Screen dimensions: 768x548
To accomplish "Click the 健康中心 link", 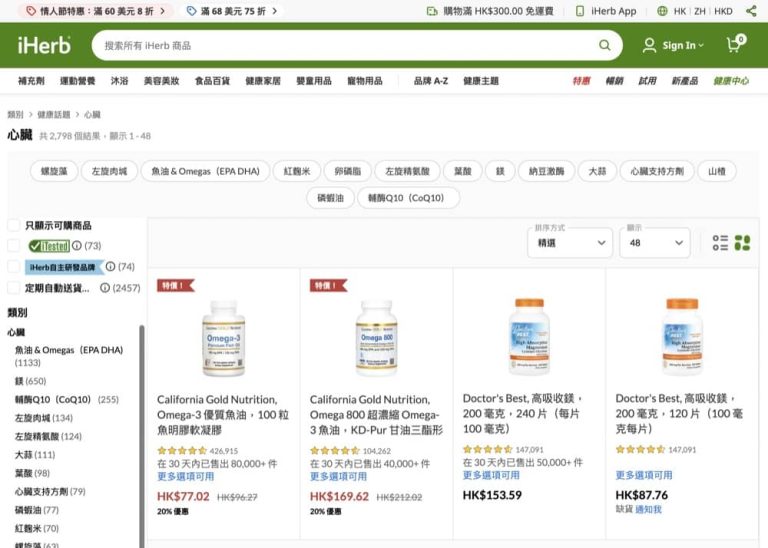I will [x=731, y=81].
